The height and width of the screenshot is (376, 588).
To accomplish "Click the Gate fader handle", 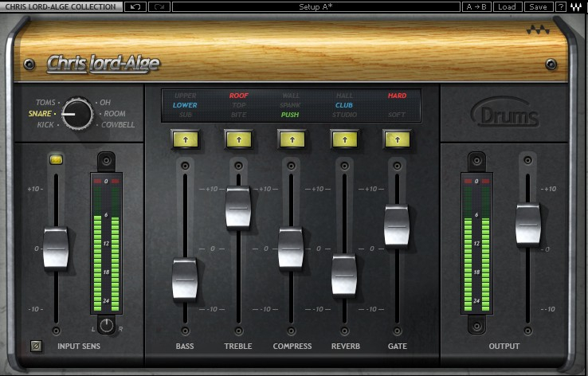I will click(397, 225).
